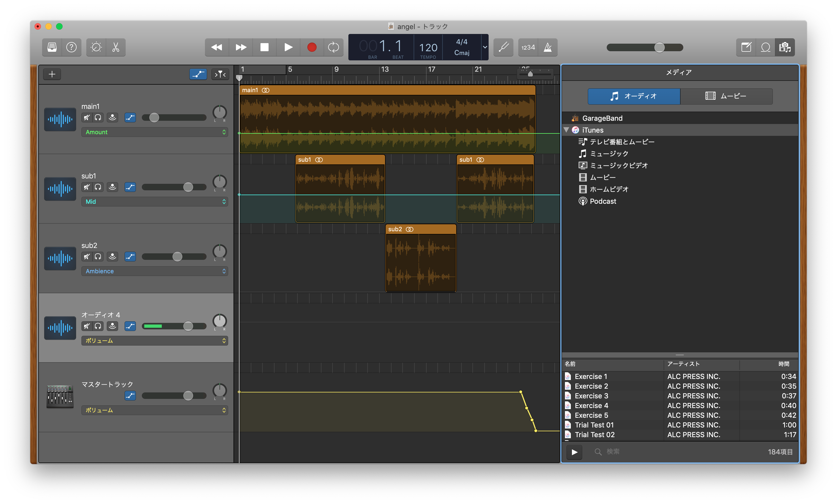Viewport: 837px width, 504px height.
Task: Click the Fast Forward button
Action: point(241,47)
